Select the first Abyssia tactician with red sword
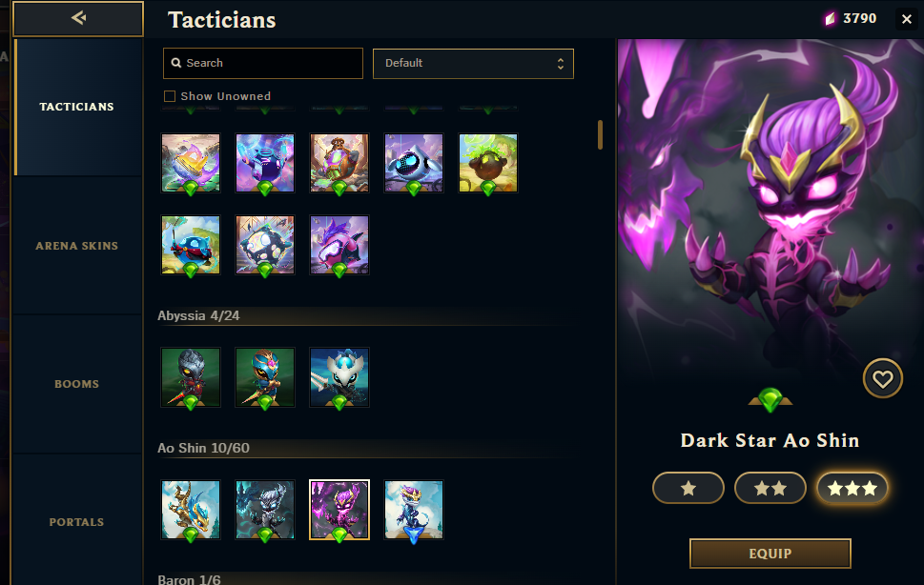Image resolution: width=924 pixels, height=585 pixels. coord(191,377)
